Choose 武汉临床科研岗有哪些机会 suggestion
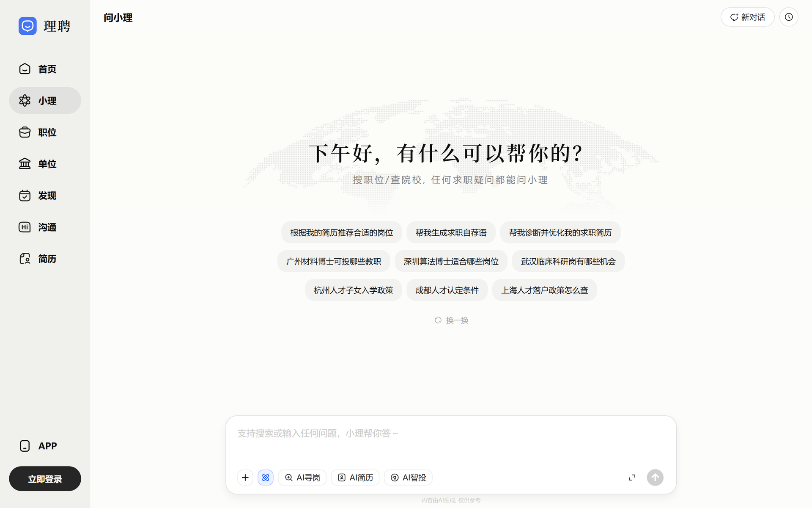The image size is (812, 508). tap(568, 261)
